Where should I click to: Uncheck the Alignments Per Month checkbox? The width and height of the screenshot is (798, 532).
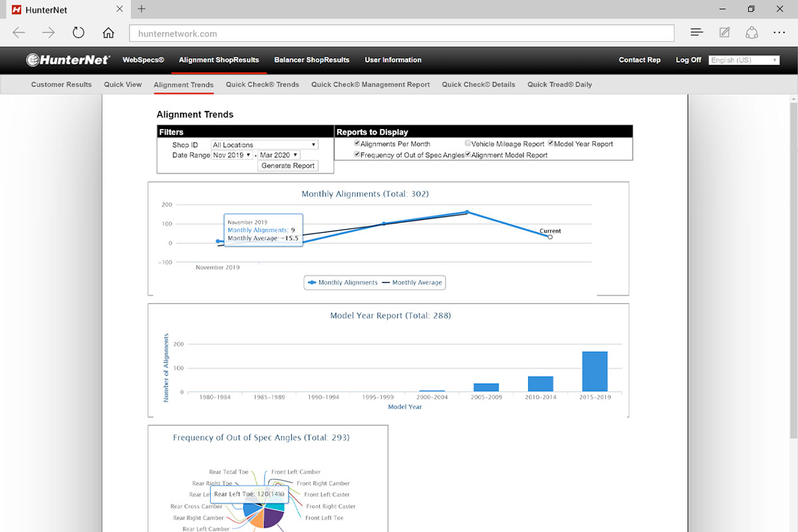[358, 143]
